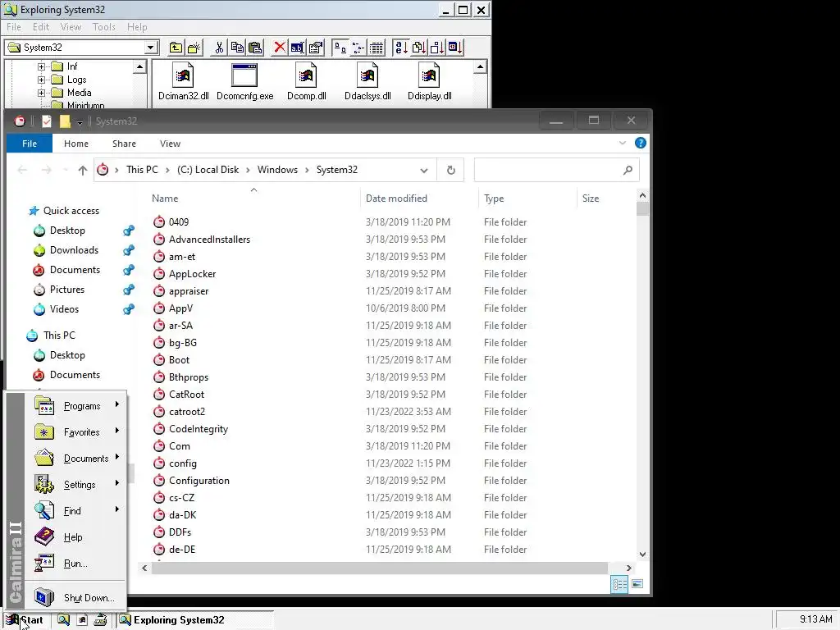Screen dimensions: 840x630
Task: Click the red X Delete toolbar icon
Action: coord(279,48)
